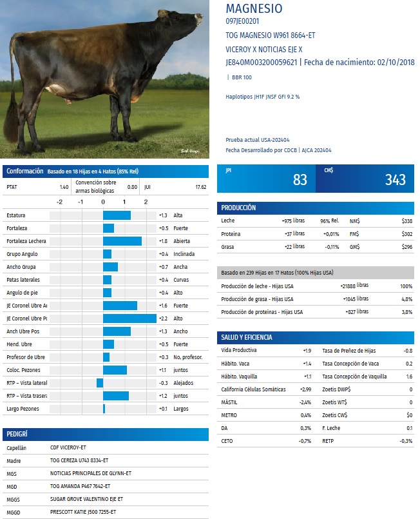Screen dimensions: 420x519
Task: Click the MAGNESIO cow photo
Action: click(x=105, y=79)
